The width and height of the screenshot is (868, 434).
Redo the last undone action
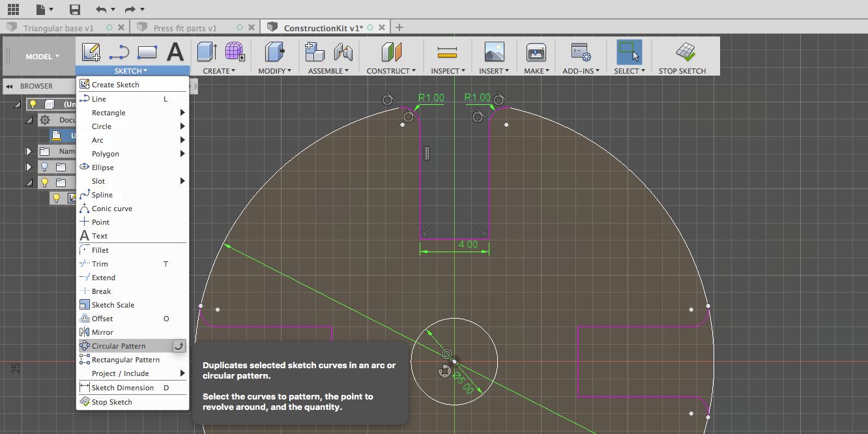tap(130, 9)
